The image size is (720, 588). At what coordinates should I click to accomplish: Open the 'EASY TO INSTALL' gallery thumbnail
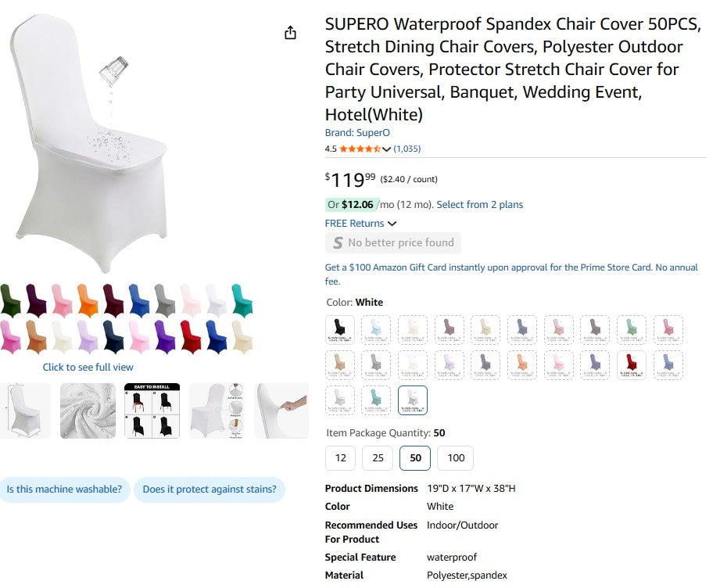pyautogui.click(x=152, y=410)
